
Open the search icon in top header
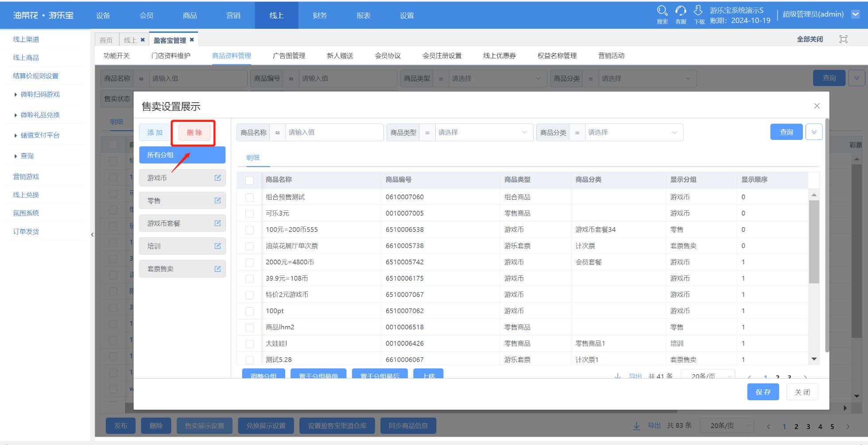[662, 11]
